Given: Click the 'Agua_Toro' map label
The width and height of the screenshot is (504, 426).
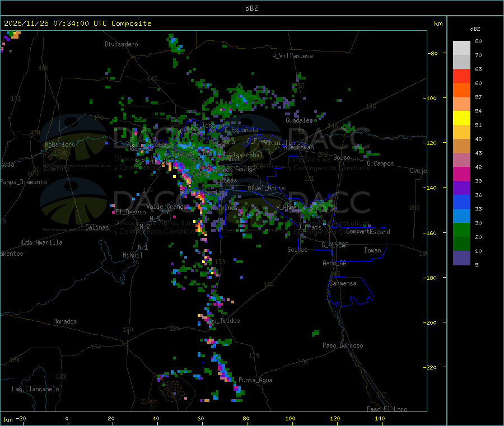Looking at the screenshot, I should tap(60, 144).
